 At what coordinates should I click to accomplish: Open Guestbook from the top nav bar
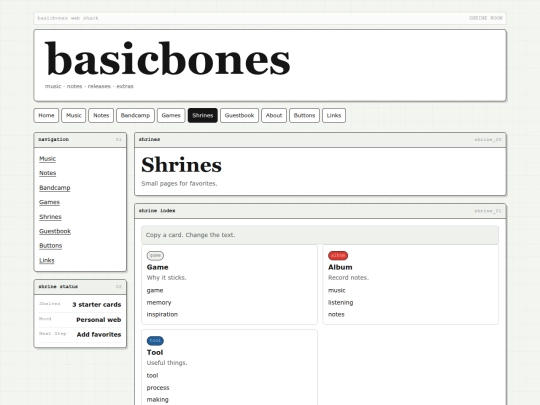pos(239,115)
